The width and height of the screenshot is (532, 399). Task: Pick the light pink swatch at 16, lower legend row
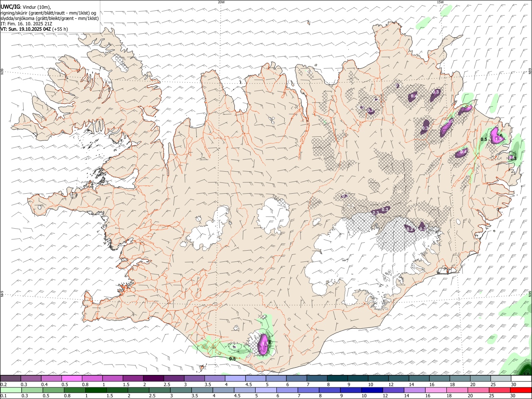tap(436, 390)
